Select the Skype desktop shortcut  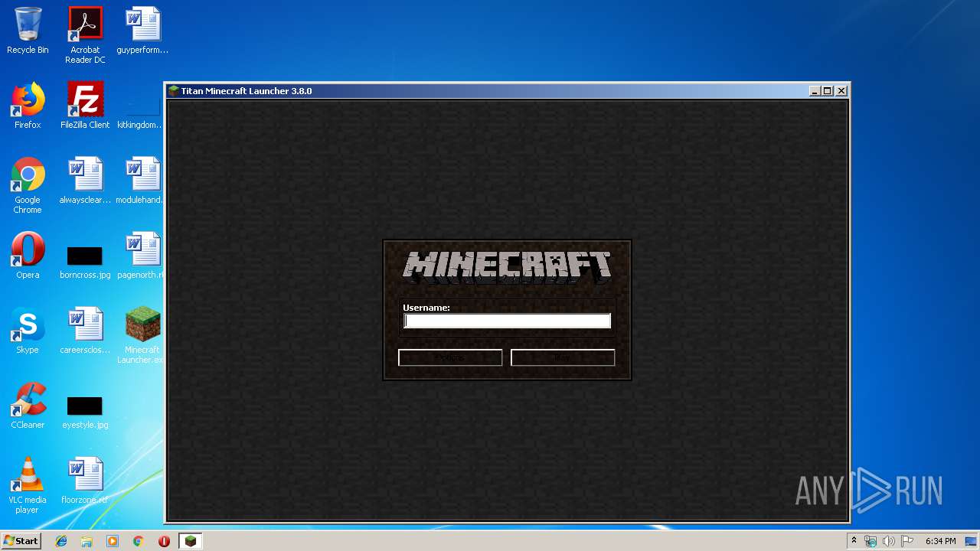pyautogui.click(x=28, y=331)
